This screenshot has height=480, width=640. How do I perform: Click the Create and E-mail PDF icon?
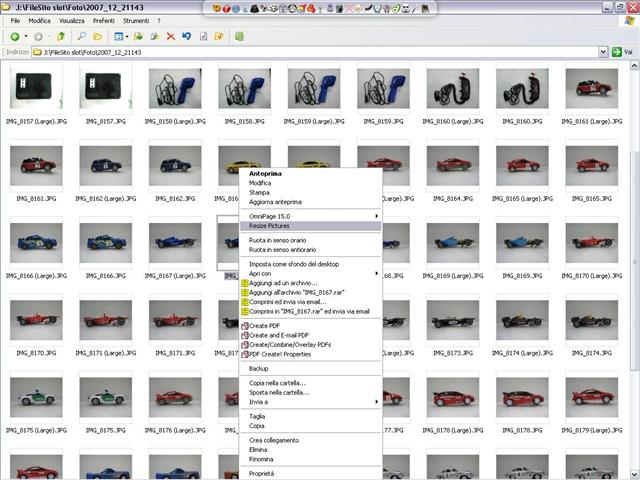tap(245, 335)
